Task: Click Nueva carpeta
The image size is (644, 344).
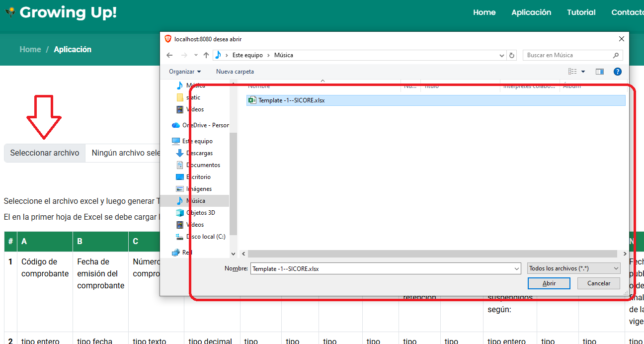Action: coord(235,72)
